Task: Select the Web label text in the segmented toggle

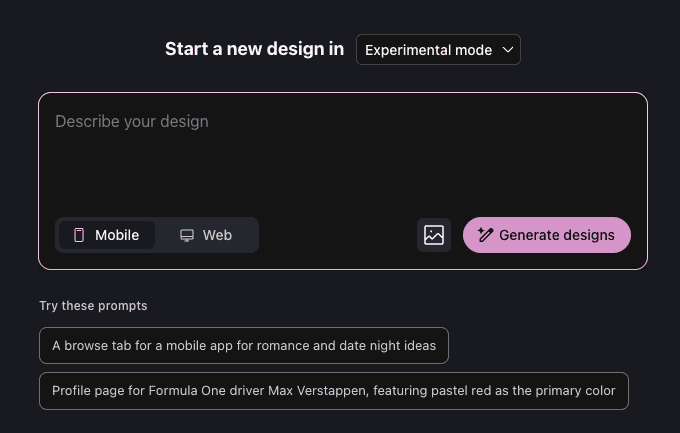Action: point(217,235)
